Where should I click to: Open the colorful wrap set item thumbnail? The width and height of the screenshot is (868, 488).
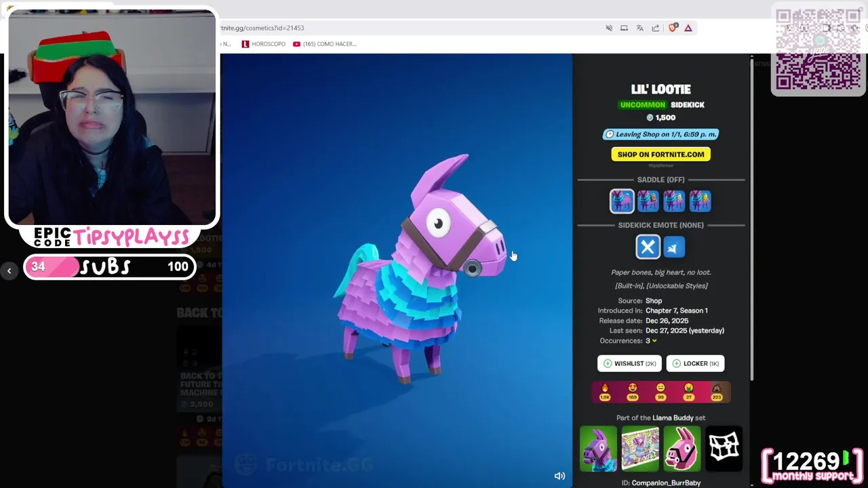pos(640,449)
